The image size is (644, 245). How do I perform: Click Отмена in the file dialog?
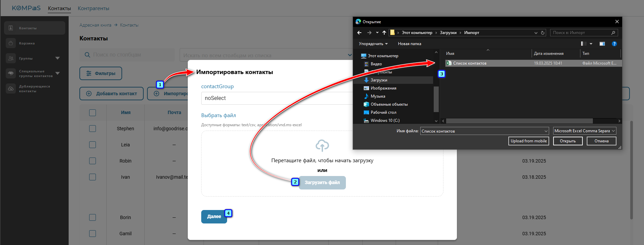[x=602, y=141]
